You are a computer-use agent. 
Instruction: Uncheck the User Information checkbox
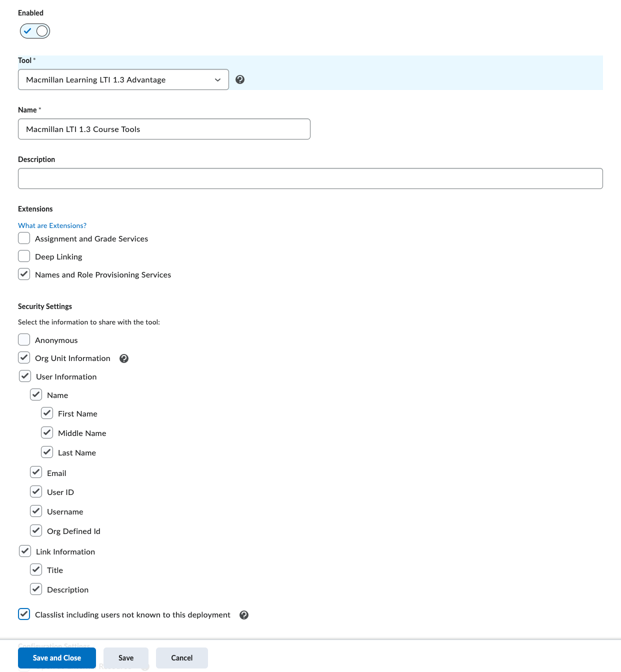pos(25,376)
